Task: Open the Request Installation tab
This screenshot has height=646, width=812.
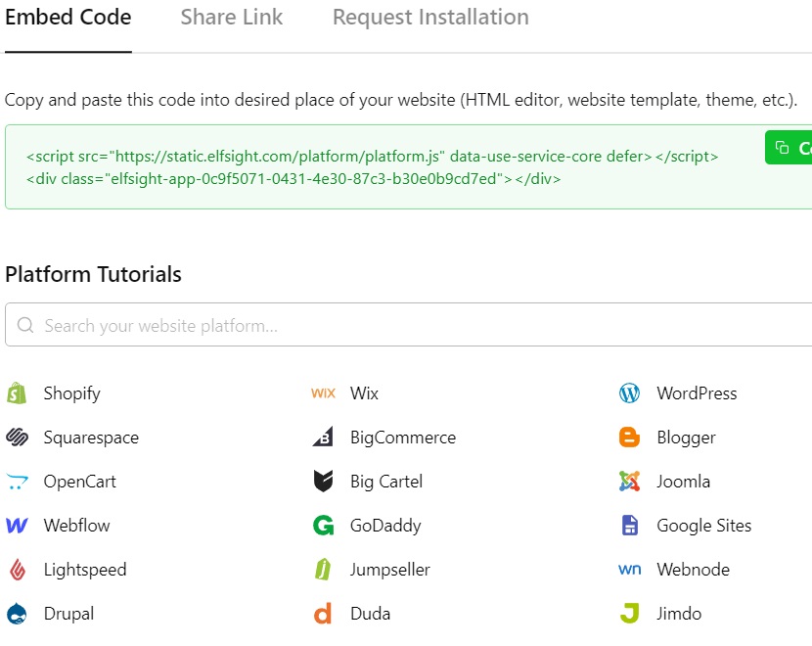Action: (x=429, y=17)
